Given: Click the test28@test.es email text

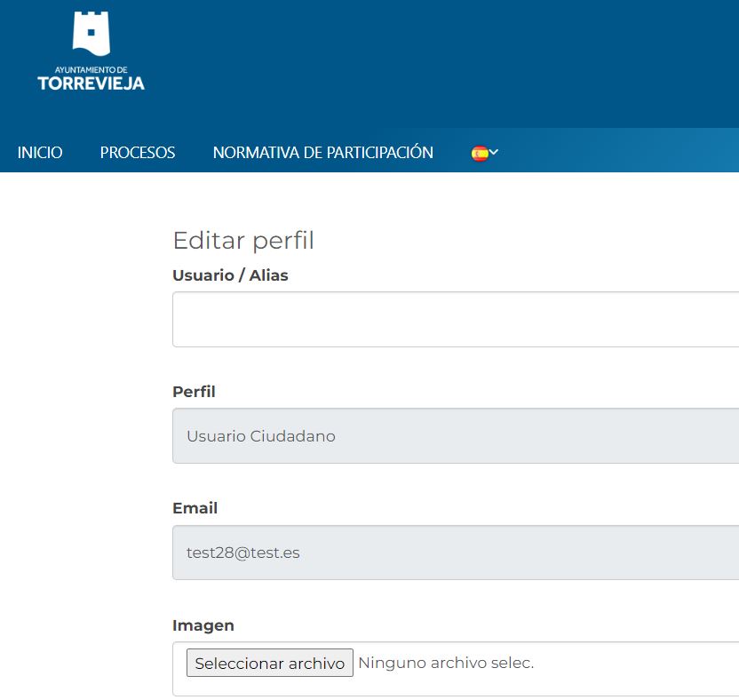Looking at the screenshot, I should point(243,553).
